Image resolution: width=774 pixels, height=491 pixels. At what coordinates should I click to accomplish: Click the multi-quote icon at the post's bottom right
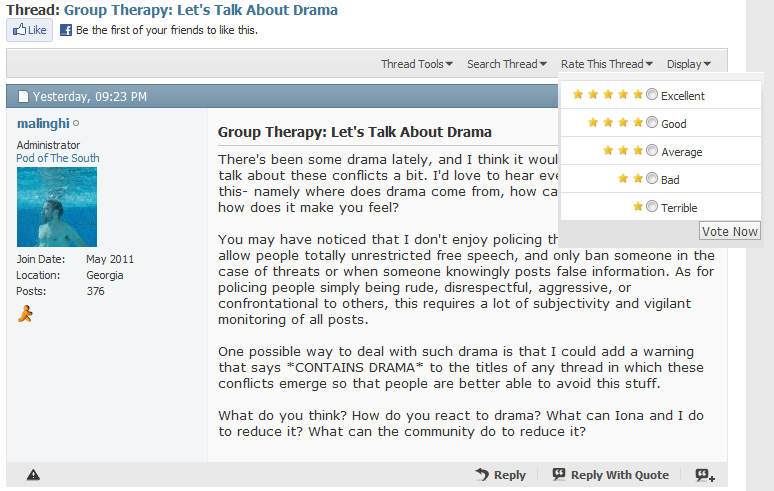(x=705, y=475)
